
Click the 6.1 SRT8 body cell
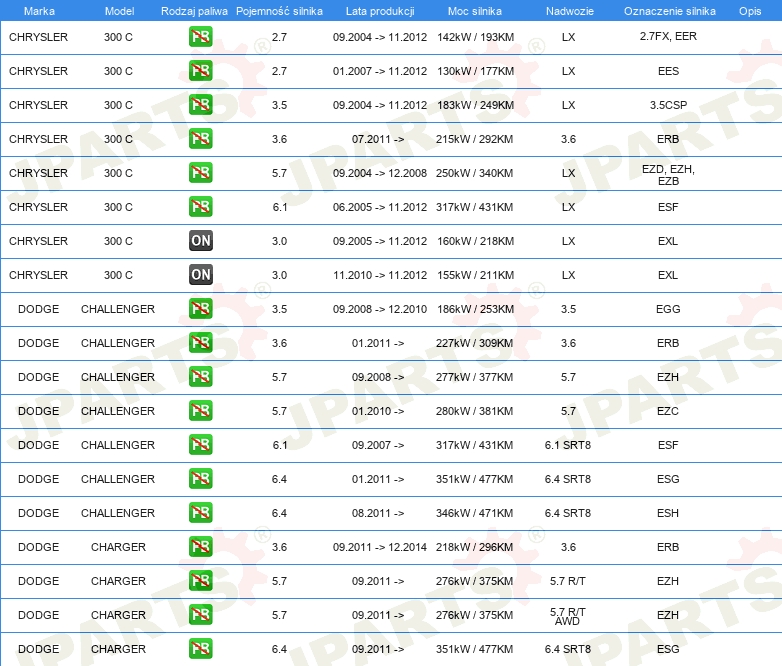568,445
